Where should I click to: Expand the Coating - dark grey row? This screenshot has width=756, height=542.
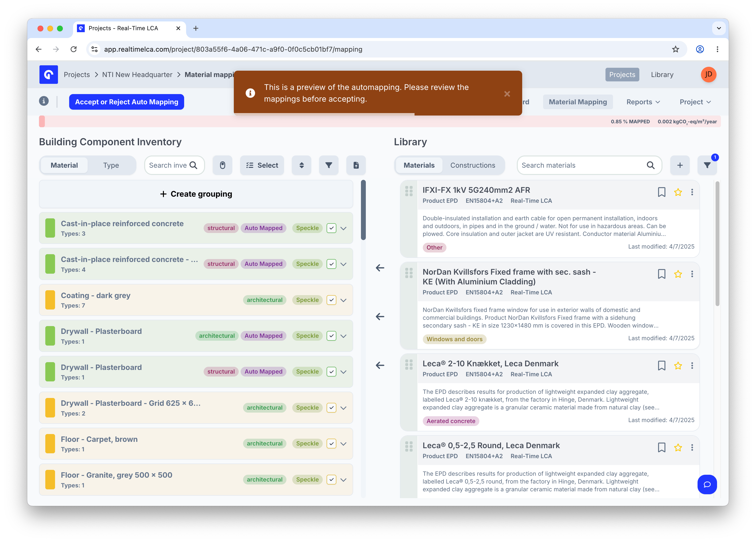[344, 300]
